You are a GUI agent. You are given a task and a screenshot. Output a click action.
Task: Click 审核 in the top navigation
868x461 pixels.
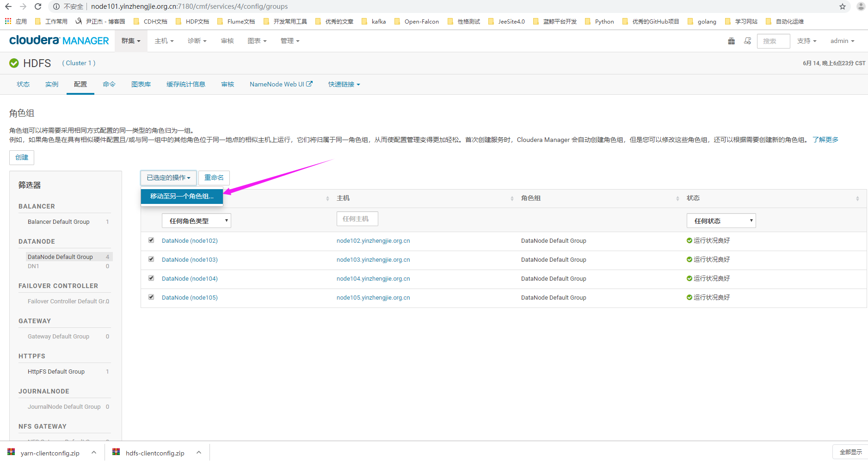(227, 41)
